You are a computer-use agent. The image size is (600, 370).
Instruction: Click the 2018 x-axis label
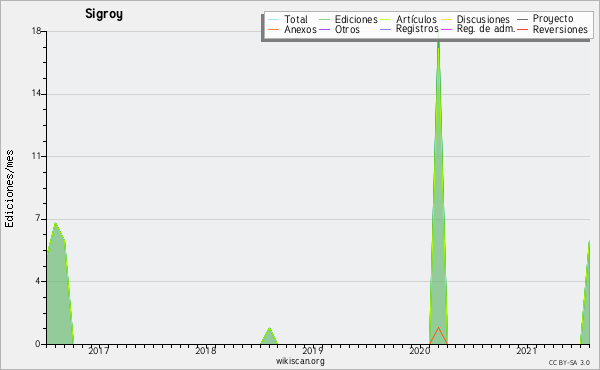click(x=206, y=350)
